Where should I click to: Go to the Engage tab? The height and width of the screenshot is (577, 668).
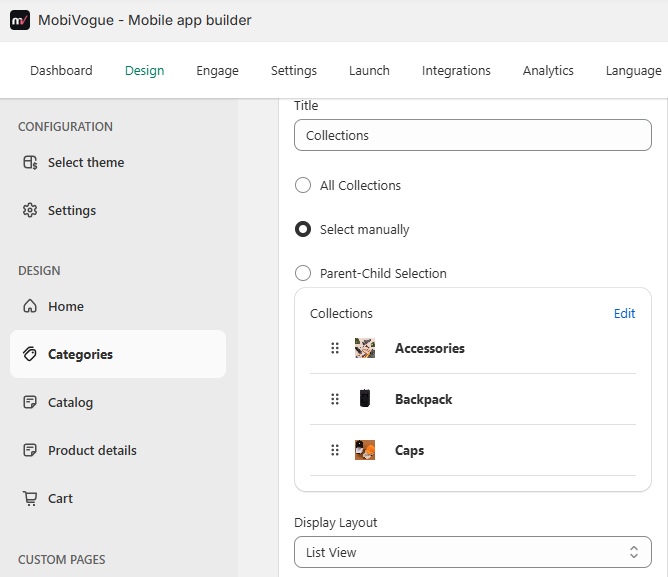(x=217, y=70)
